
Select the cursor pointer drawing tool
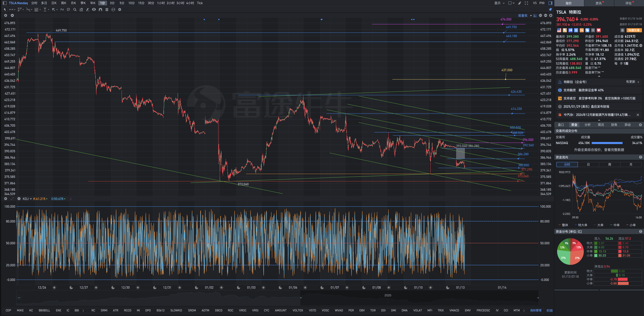pos(4,9)
